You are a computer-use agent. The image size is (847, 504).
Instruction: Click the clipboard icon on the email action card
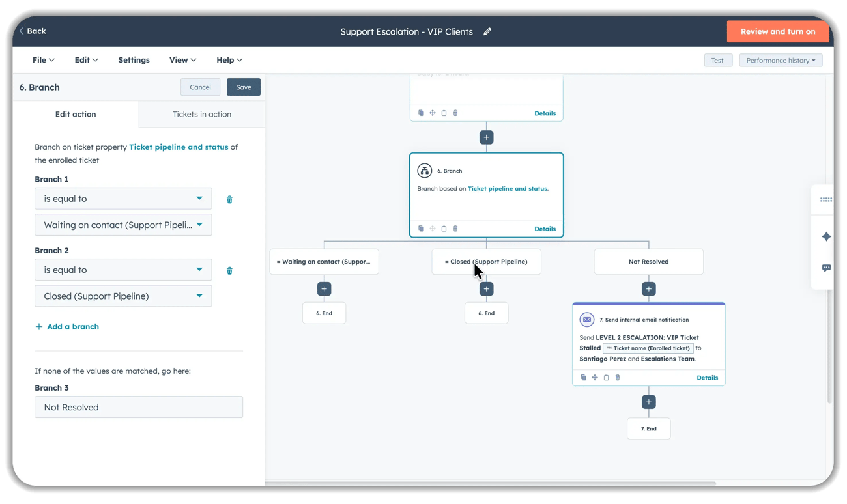[606, 377]
